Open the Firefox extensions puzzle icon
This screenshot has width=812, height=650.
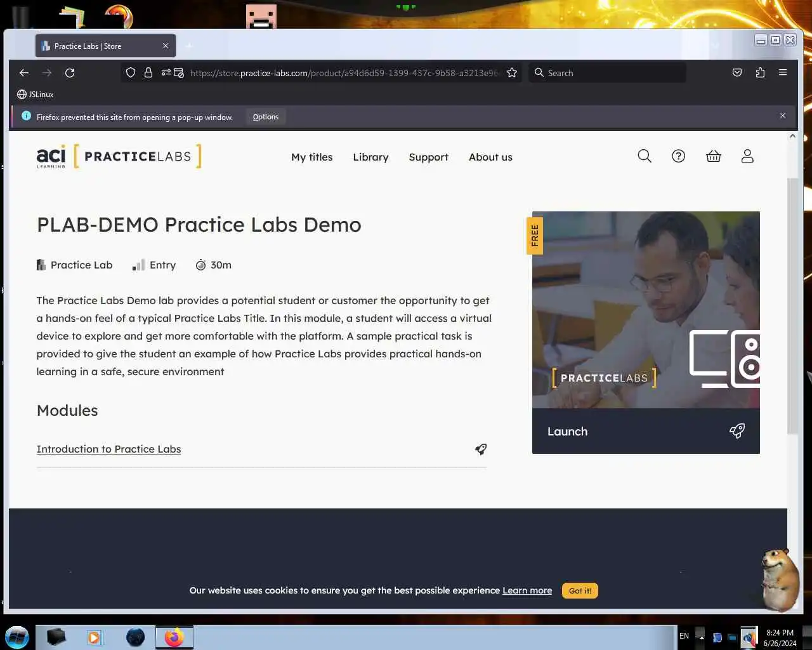(760, 72)
